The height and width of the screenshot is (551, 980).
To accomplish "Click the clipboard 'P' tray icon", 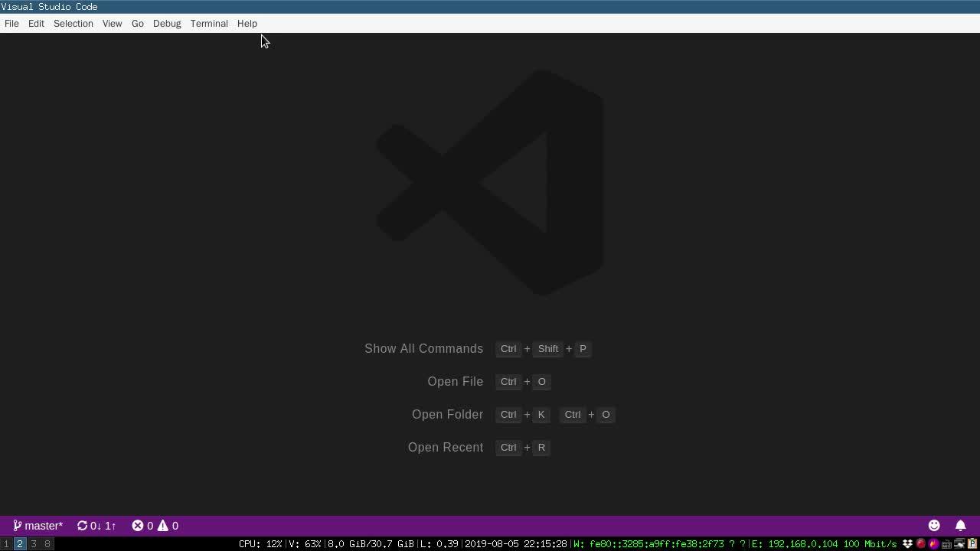I will (x=972, y=544).
